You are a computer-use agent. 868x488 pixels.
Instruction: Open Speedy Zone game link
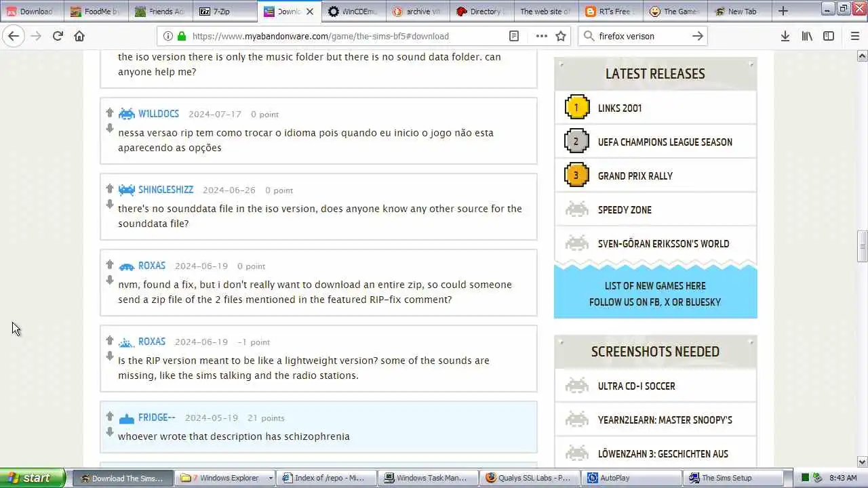coord(625,209)
